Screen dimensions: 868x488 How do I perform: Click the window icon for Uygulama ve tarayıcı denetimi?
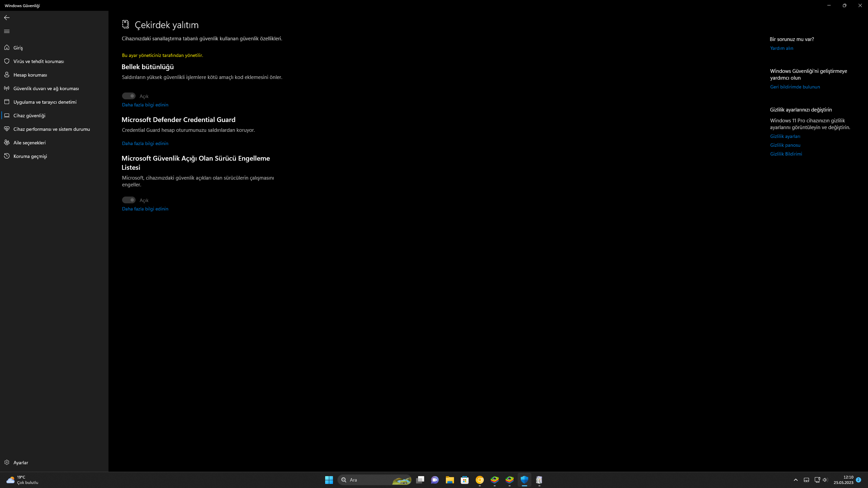7,102
